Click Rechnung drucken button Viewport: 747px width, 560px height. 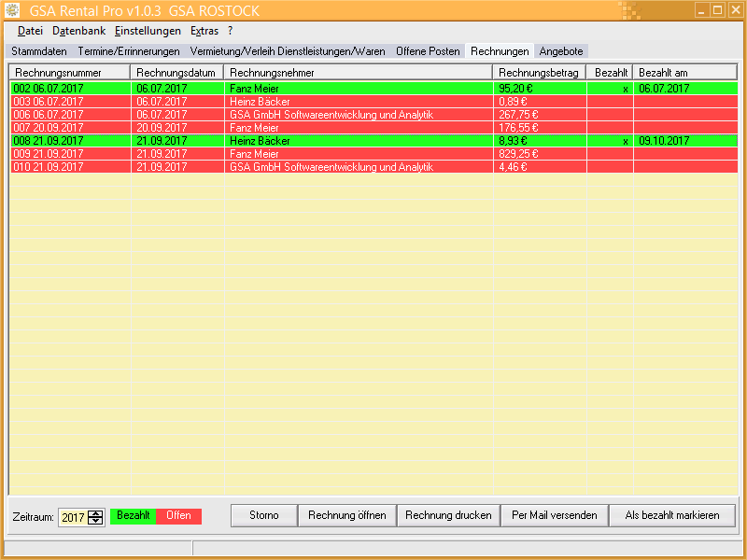click(x=448, y=515)
